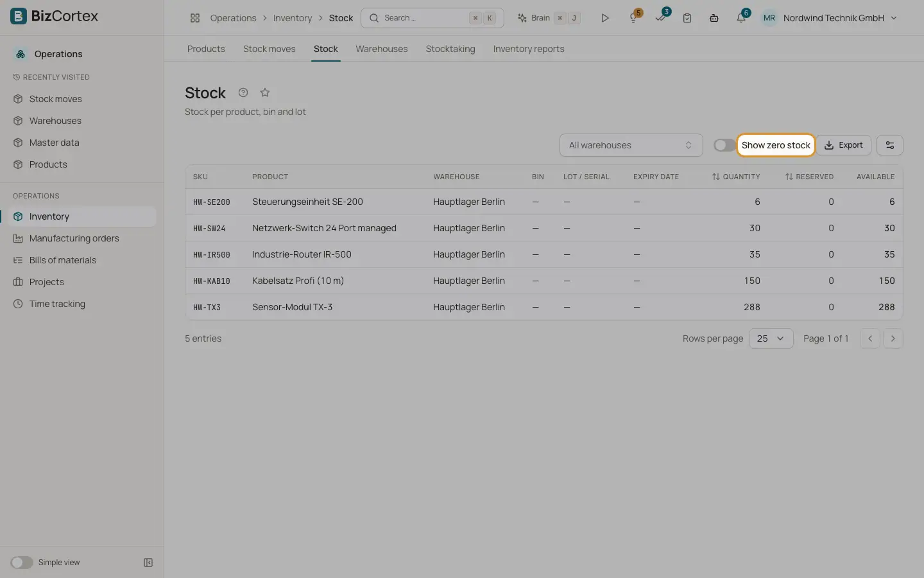Open the notifications bell icon
The image size is (924, 578).
741,18
